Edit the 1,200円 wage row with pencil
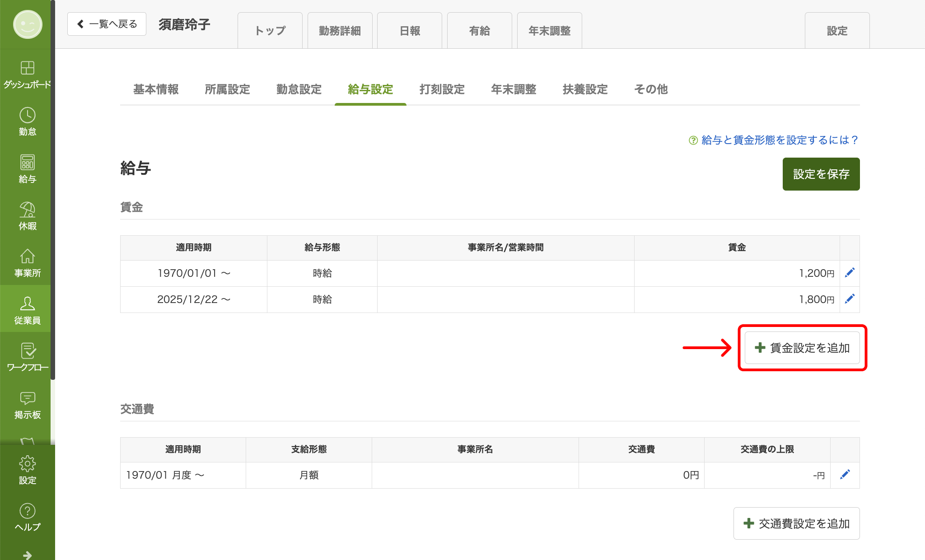Image resolution: width=925 pixels, height=560 pixels. (x=850, y=273)
